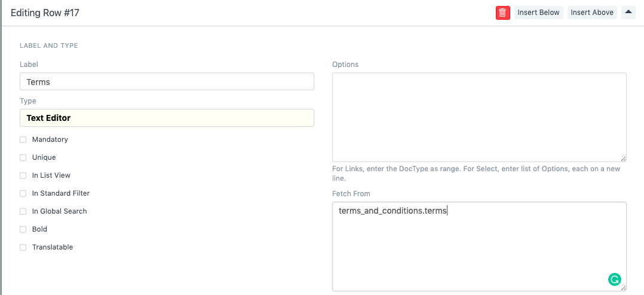Click Insert Above button
The image size is (644, 295).
click(592, 13)
